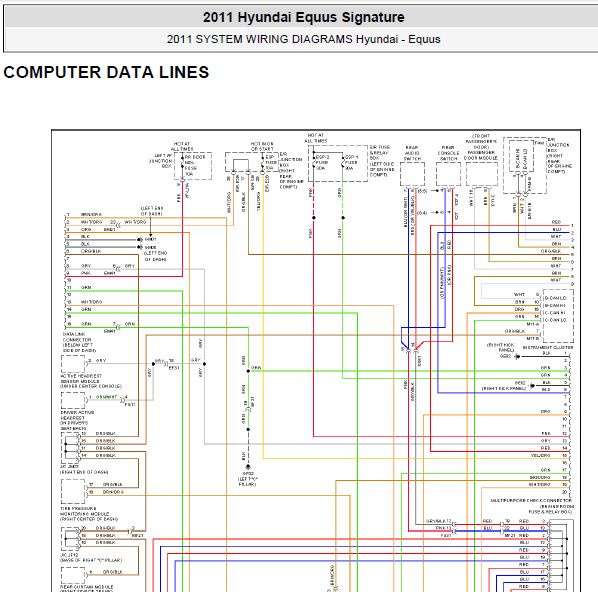Click the 'DATA LINK CONNECTOR' label
This screenshot has height=592, width=598.
pos(77,337)
